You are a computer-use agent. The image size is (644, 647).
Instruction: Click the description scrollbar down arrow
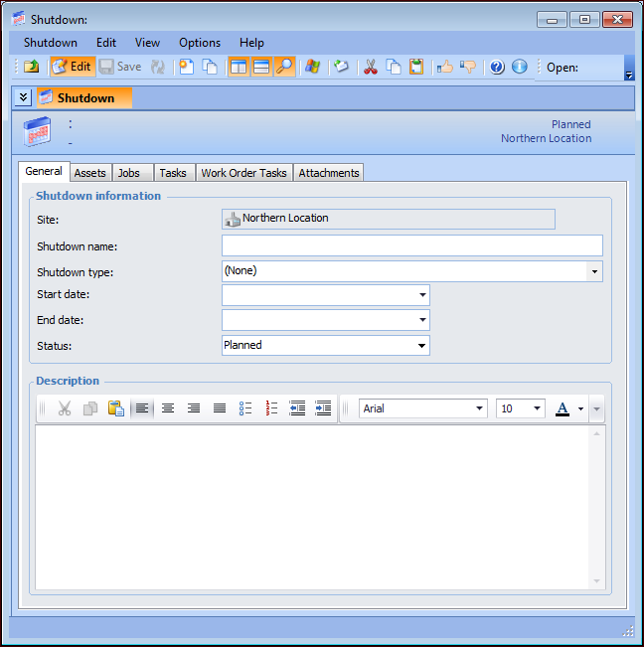point(596,581)
